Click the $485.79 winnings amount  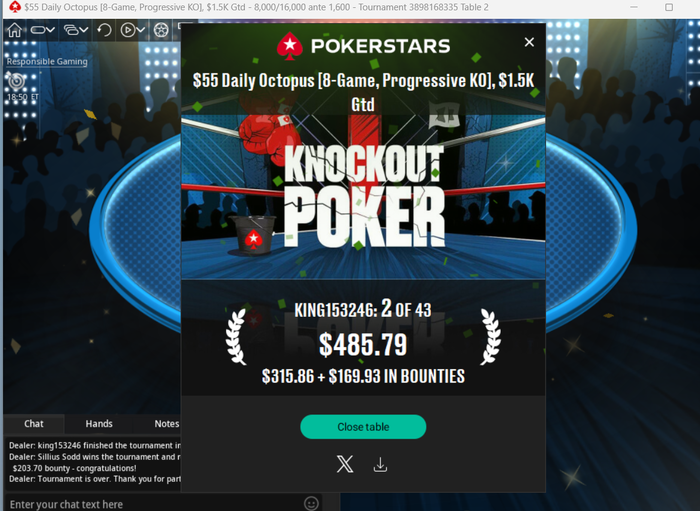(363, 345)
